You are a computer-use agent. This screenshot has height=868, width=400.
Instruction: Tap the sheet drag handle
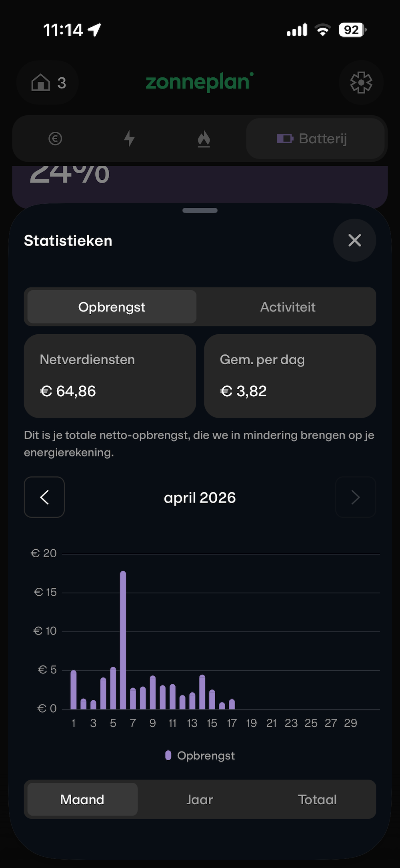point(200,211)
